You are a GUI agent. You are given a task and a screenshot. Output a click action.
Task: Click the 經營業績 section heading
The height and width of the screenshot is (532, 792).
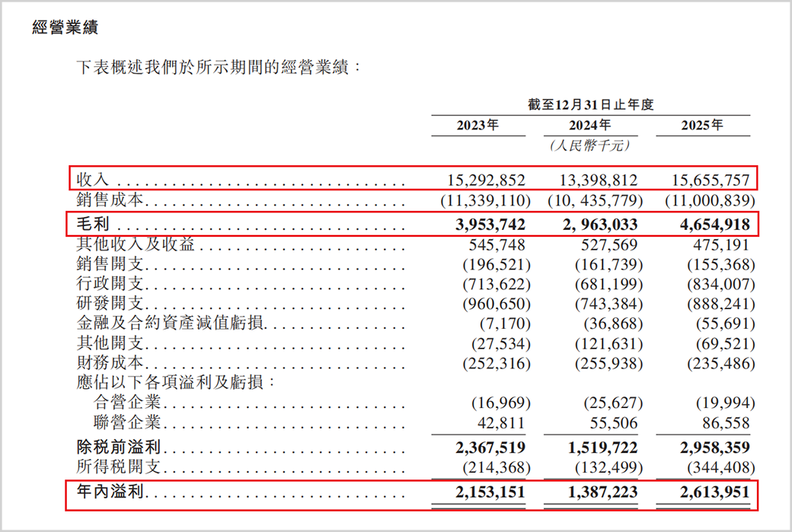65,28
